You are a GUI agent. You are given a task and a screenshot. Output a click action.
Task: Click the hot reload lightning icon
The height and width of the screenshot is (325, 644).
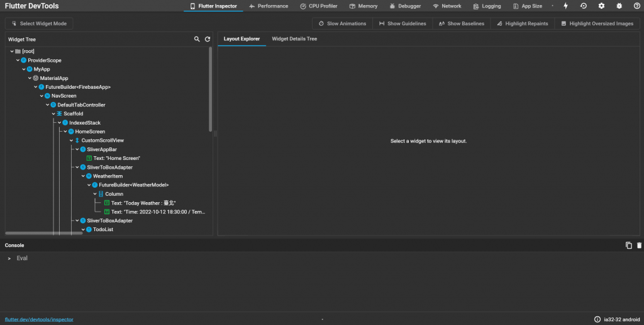565,6
